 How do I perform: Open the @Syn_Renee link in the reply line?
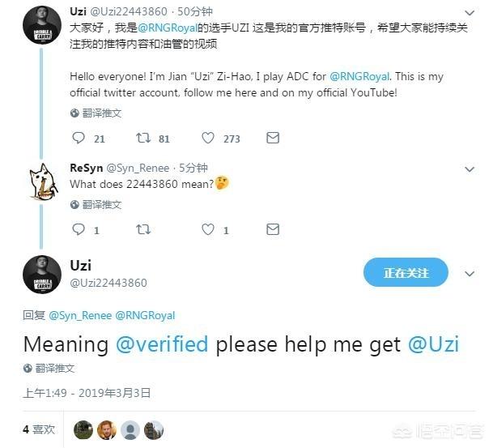[80, 316]
